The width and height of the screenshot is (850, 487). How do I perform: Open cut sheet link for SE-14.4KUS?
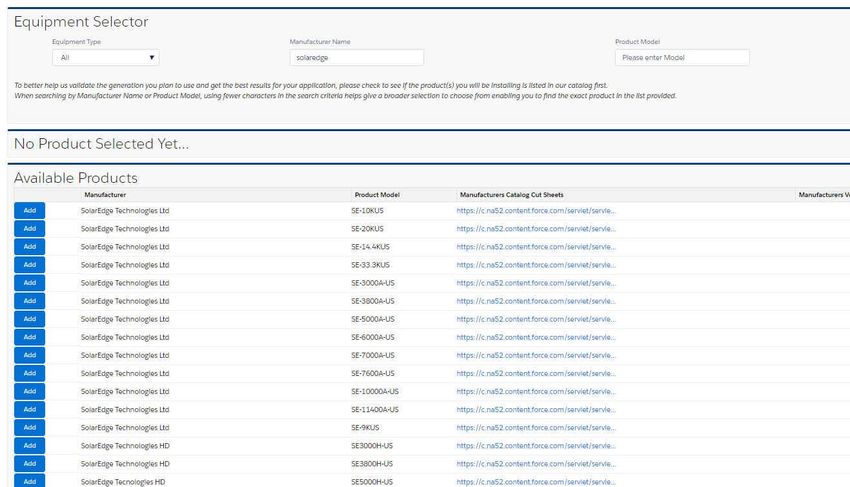(x=536, y=247)
